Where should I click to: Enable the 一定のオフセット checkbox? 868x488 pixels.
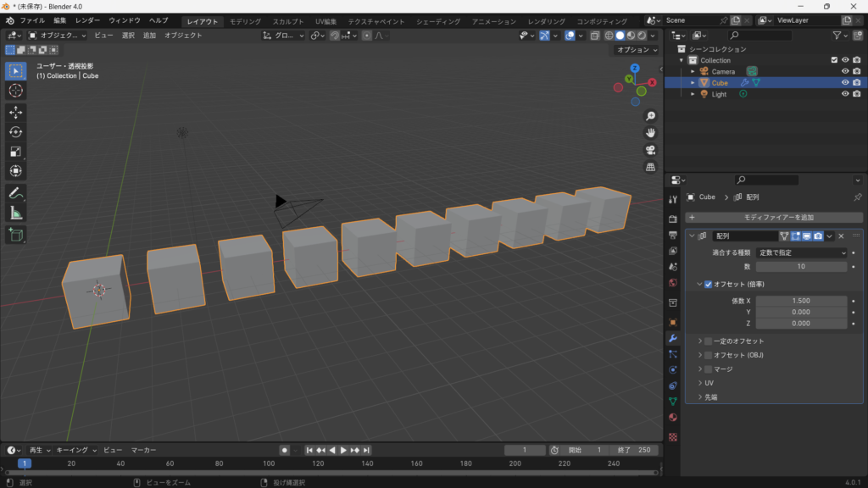pyautogui.click(x=708, y=341)
